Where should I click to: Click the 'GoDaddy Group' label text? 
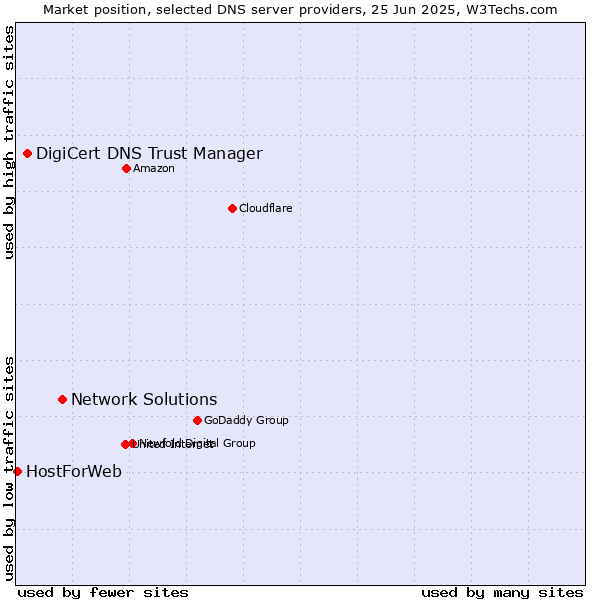click(246, 420)
